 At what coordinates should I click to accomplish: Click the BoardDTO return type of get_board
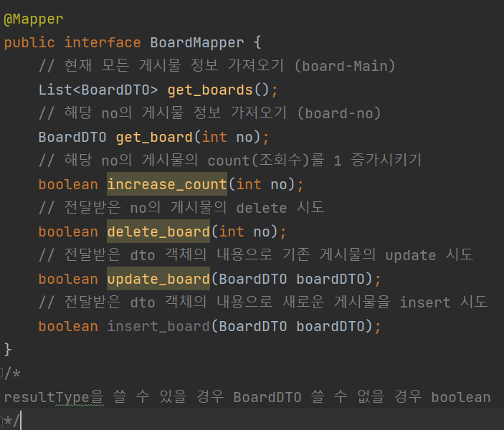pos(72,137)
